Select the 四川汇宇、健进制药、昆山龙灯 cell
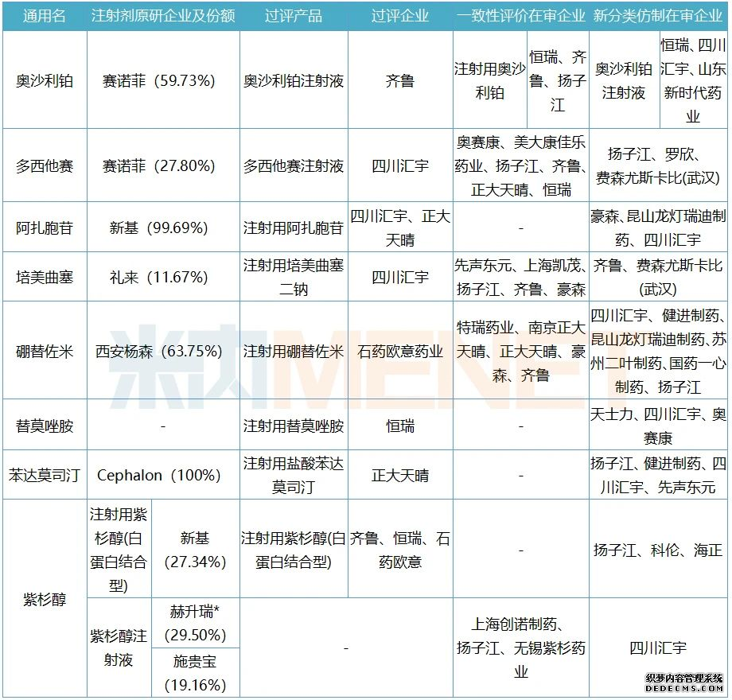The width and height of the screenshot is (732, 700). [658, 351]
